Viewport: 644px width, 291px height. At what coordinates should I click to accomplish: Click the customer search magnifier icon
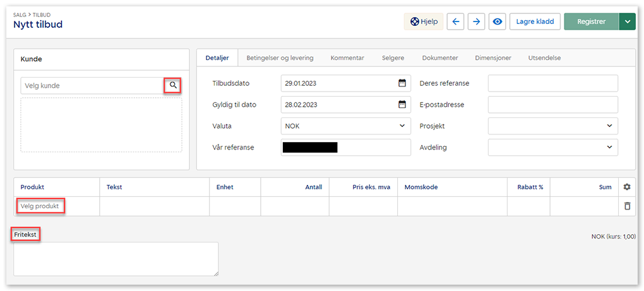coord(173,85)
